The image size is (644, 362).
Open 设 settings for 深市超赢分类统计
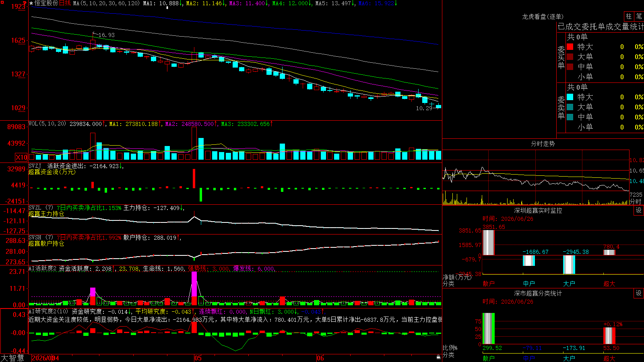[639, 293]
